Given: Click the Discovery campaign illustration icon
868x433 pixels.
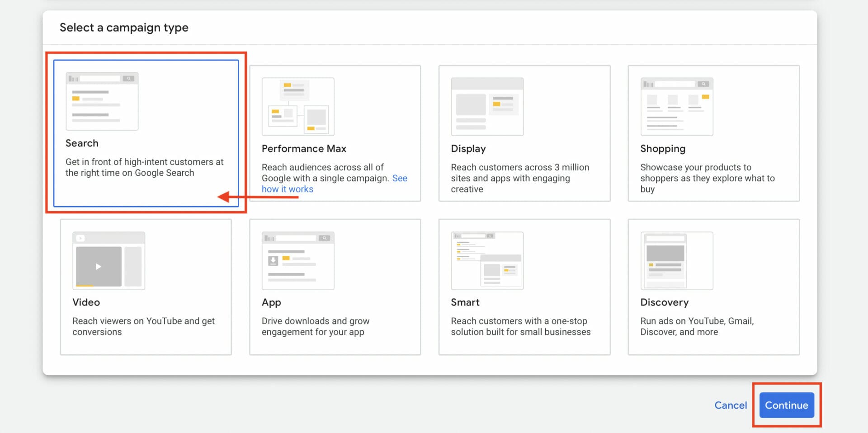Looking at the screenshot, I should 676,261.
